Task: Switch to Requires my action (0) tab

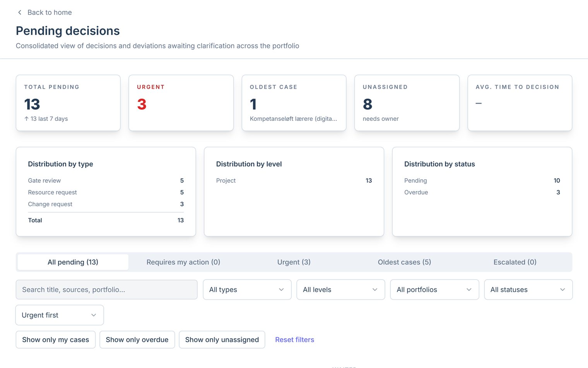Action: [183, 262]
